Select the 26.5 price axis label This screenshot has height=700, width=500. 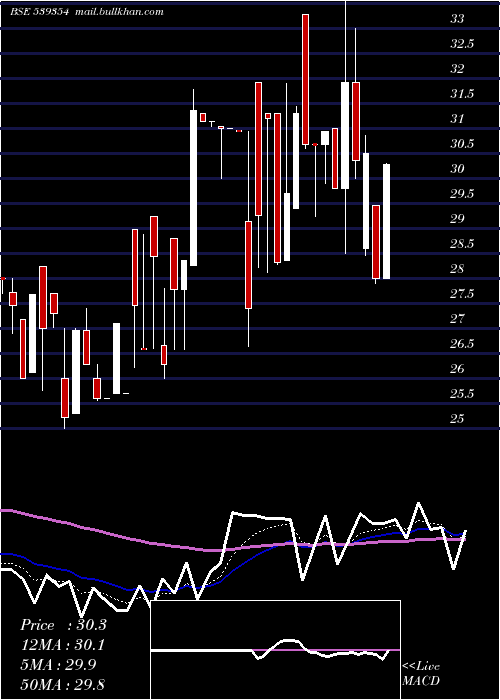pyautogui.click(x=462, y=344)
